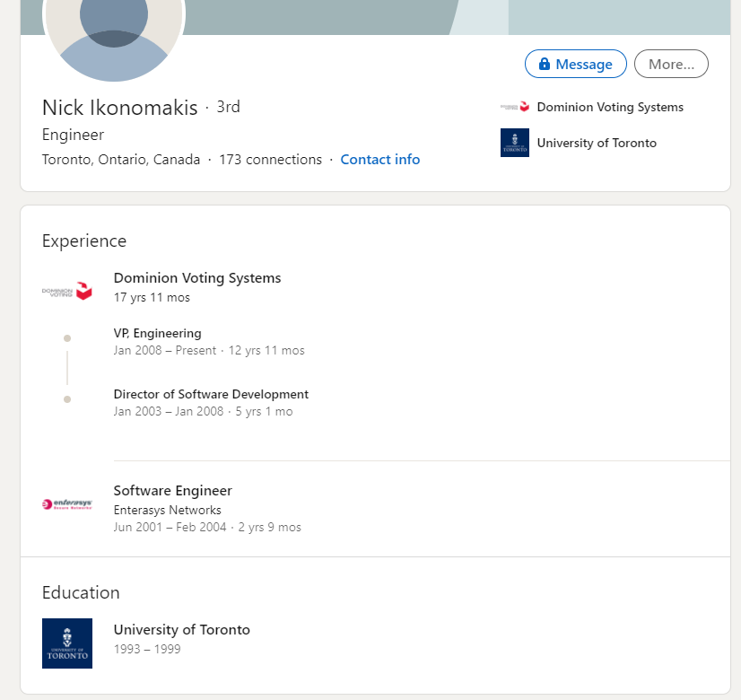Click the Experience section heading
The image size is (741, 700).
click(84, 241)
